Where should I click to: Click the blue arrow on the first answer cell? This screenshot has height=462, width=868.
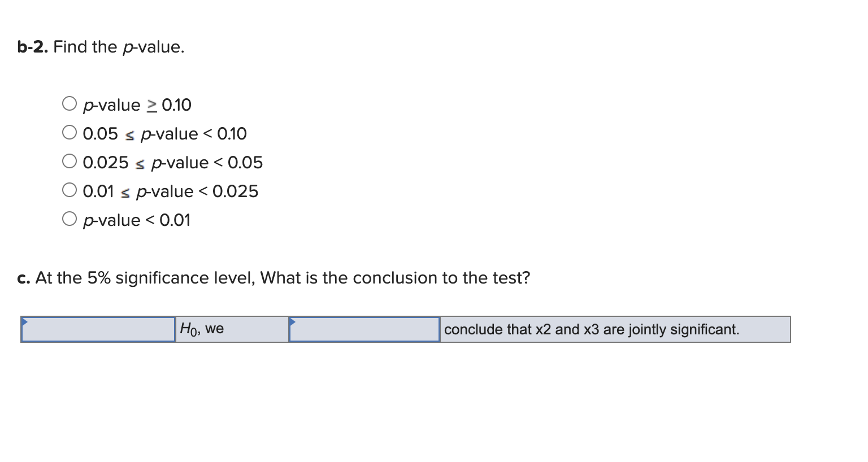(24, 321)
